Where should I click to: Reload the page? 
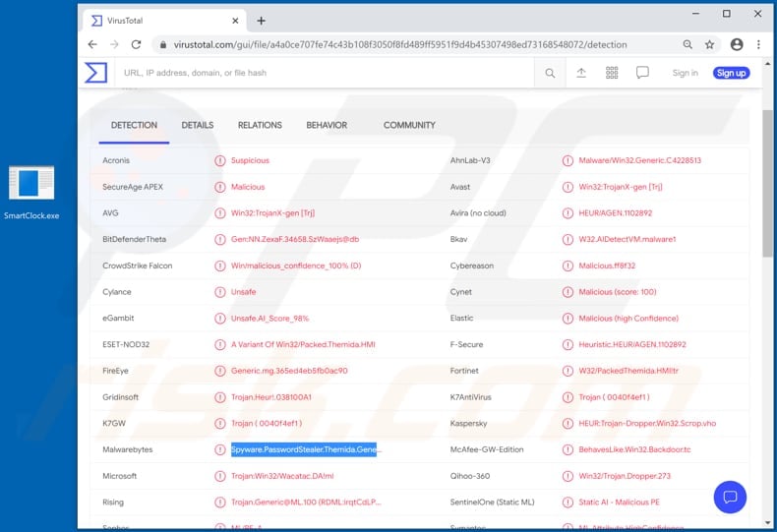pos(138,44)
